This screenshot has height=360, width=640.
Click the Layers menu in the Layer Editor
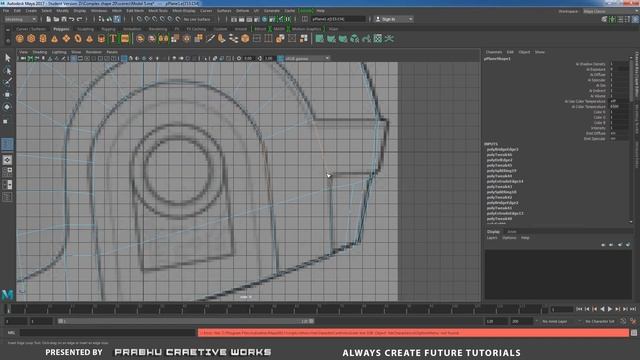(x=492, y=238)
